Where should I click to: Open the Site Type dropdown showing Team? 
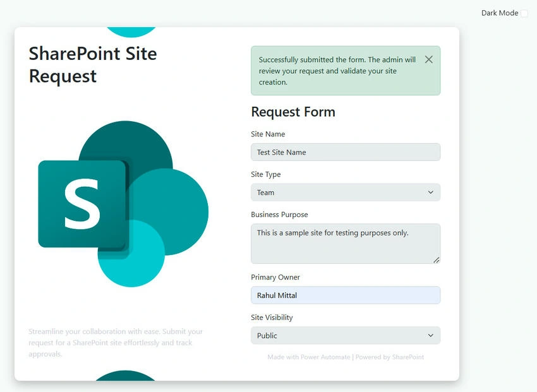(x=345, y=193)
